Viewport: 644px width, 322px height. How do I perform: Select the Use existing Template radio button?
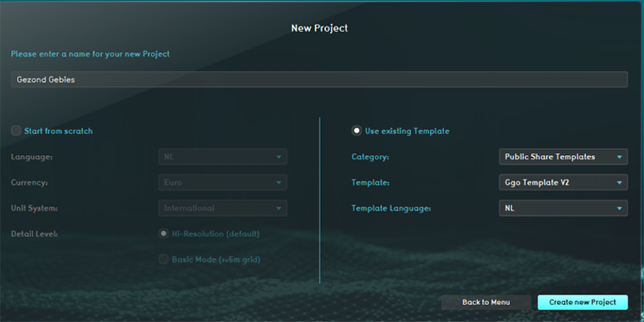tap(356, 131)
